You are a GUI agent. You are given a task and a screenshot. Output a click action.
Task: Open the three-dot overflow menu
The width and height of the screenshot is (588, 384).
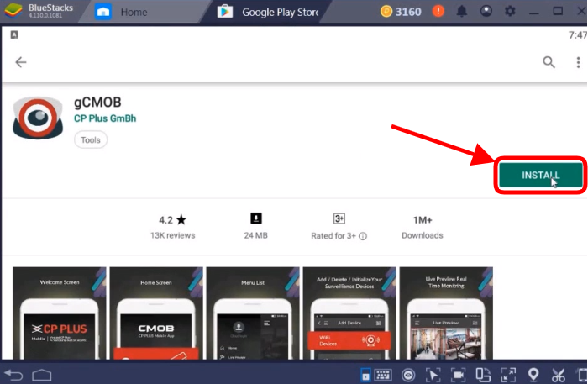click(x=578, y=62)
